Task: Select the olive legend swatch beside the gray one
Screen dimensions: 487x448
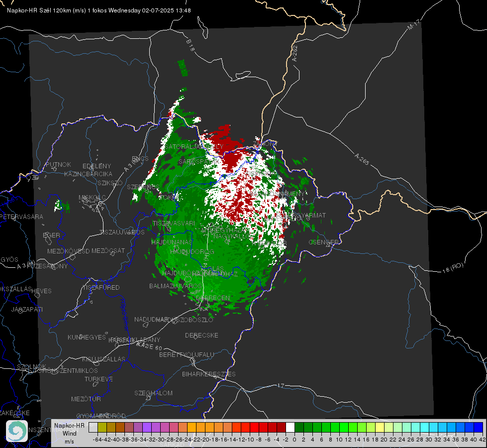Action: click(x=102, y=428)
